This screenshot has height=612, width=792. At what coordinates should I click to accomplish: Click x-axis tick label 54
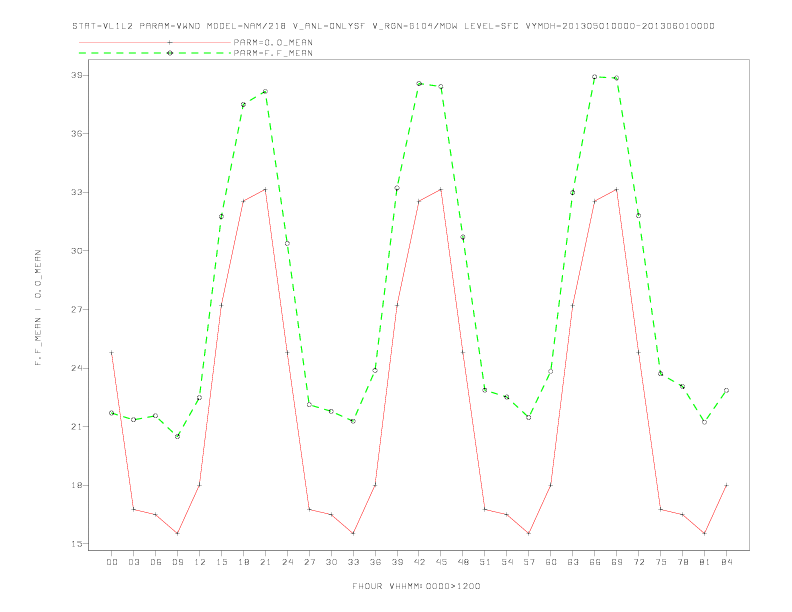[x=507, y=562]
